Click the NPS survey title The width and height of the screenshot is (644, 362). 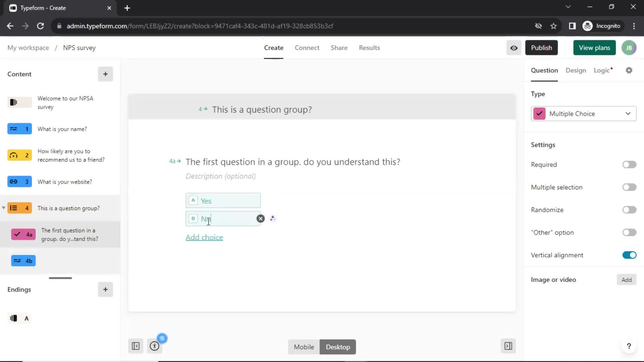[x=79, y=48]
